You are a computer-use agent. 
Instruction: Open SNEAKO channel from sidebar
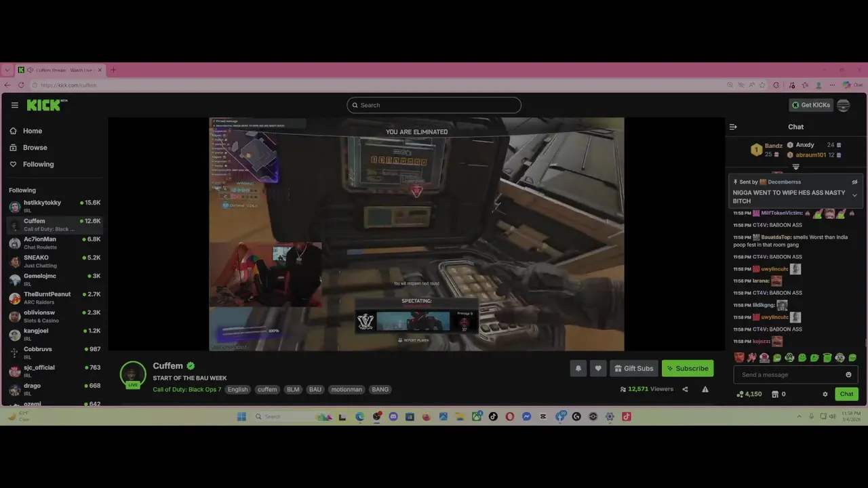54,261
